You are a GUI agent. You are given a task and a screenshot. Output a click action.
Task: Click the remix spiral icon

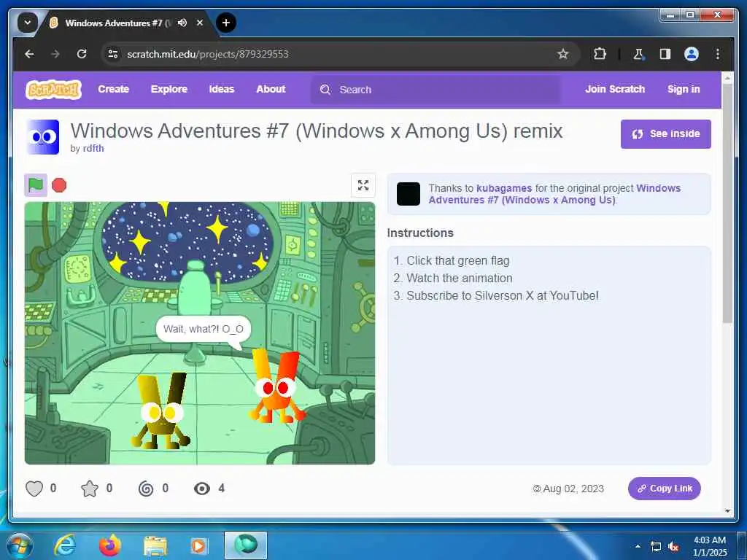(146, 489)
